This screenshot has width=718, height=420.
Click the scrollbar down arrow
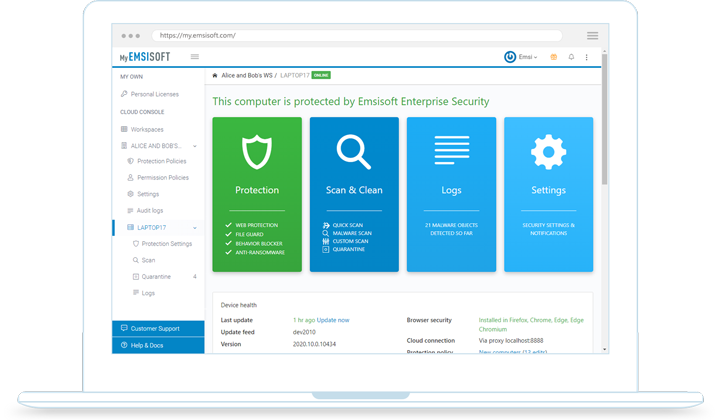click(604, 349)
